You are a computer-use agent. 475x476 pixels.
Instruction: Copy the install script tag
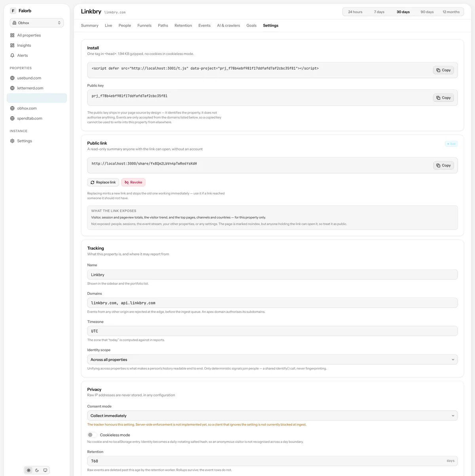[x=443, y=70]
